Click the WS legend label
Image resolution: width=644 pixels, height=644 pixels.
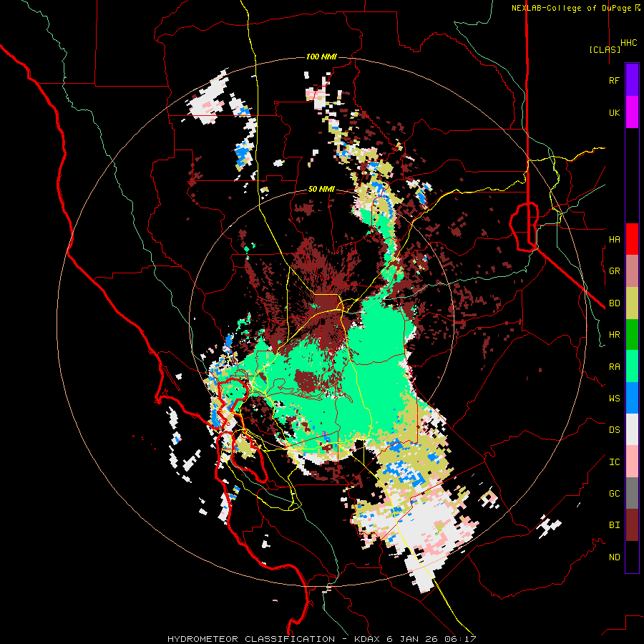(x=614, y=399)
